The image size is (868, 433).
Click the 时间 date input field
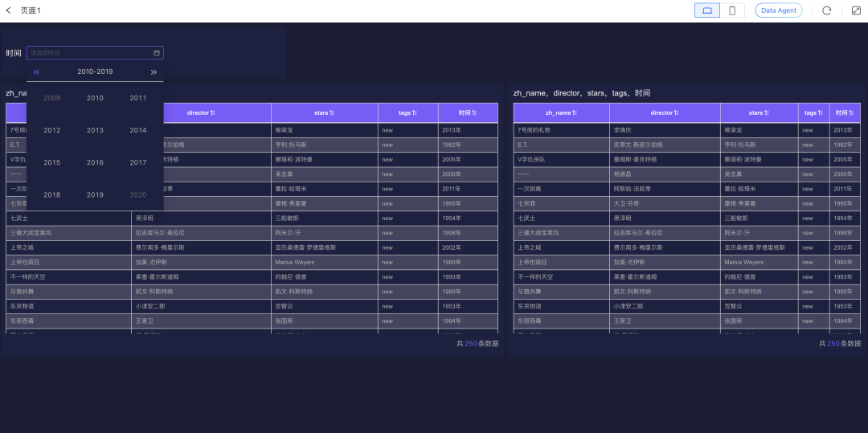click(95, 52)
